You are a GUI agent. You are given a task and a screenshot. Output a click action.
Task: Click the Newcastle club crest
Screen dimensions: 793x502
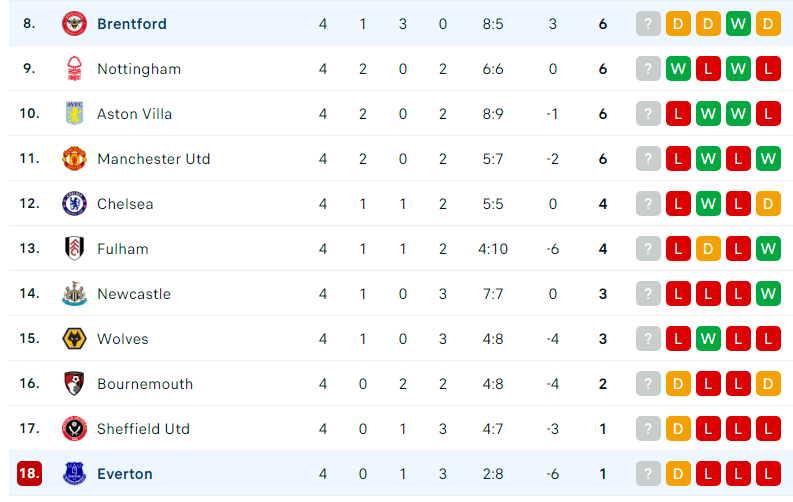pyautogui.click(x=74, y=294)
